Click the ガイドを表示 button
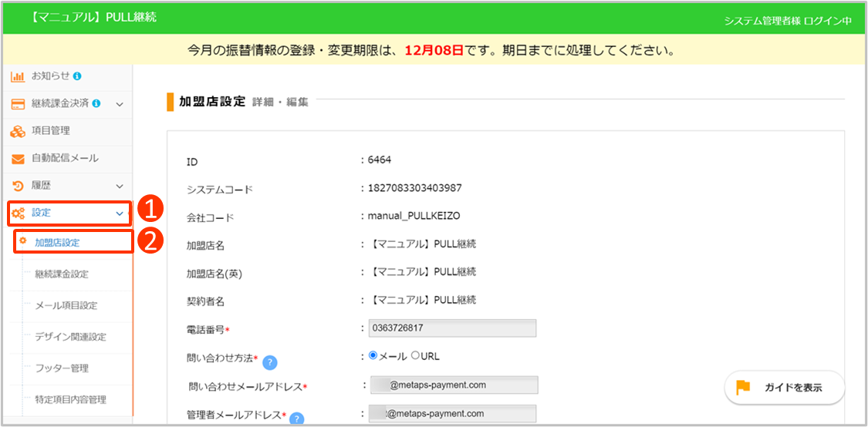Screen dimensions: 868x427 point(784,387)
